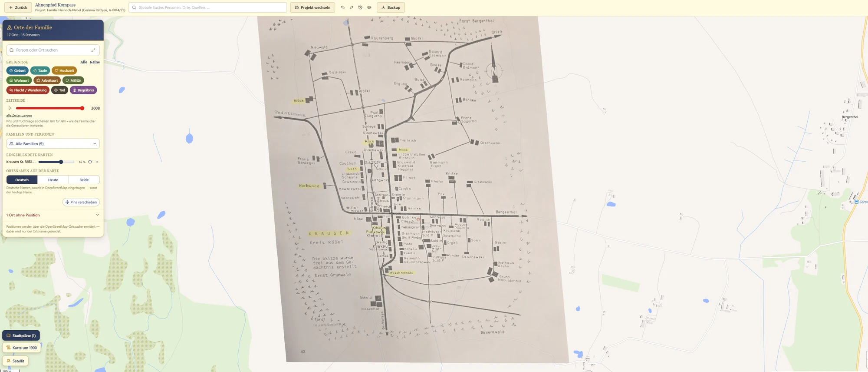Viewport: 868px width, 372px height.
Task: Click the 'alle Zeiten zeigen' link
Action: [x=19, y=116]
